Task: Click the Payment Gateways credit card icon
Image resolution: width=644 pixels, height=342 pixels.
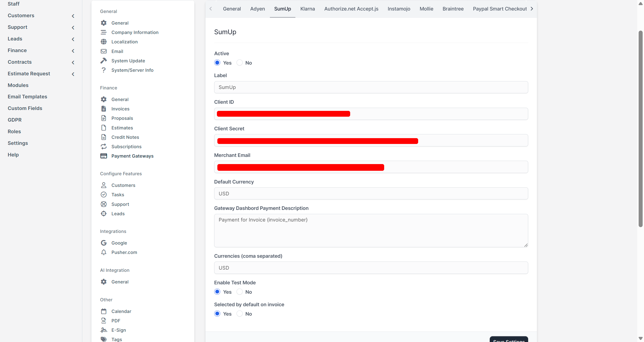Action: (x=104, y=156)
